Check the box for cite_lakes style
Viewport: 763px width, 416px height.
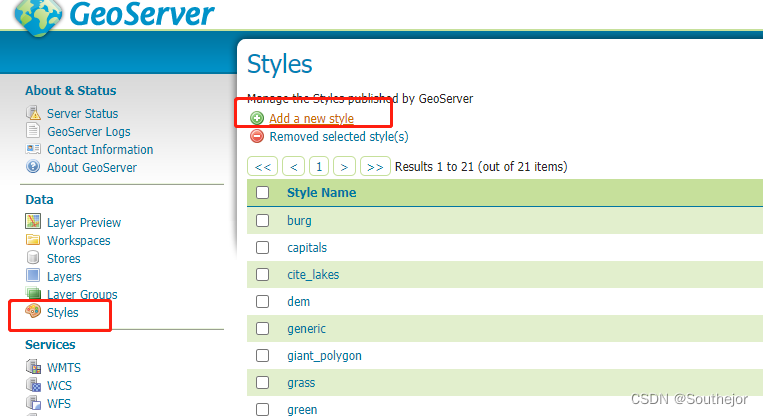[263, 274]
